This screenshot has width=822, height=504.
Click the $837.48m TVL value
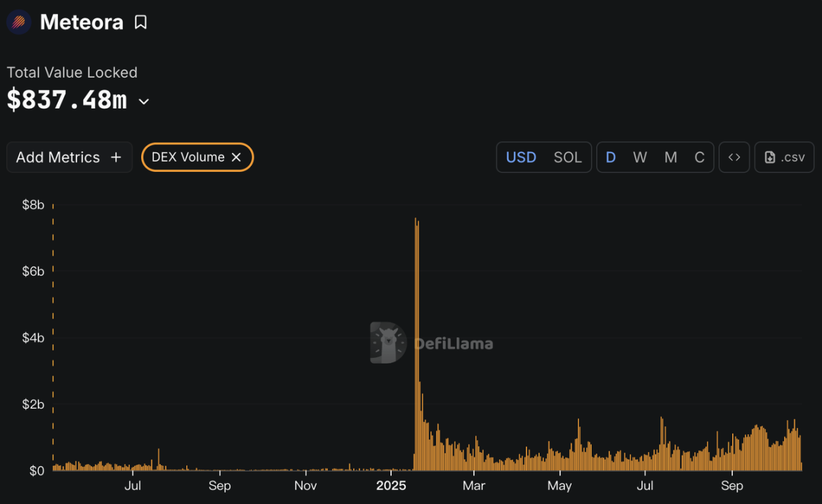click(67, 100)
